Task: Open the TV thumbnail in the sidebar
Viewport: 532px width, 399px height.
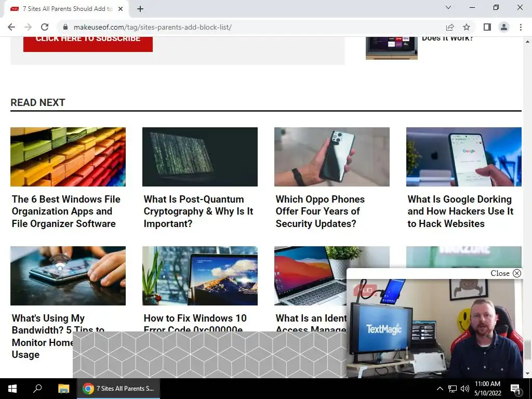Action: coord(392,48)
